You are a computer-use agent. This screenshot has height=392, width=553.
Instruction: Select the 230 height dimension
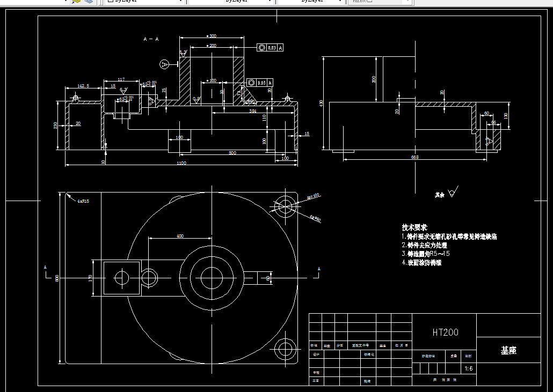click(56, 125)
